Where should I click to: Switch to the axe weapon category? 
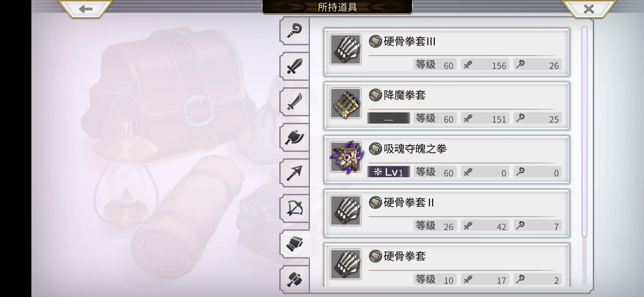pos(294,137)
